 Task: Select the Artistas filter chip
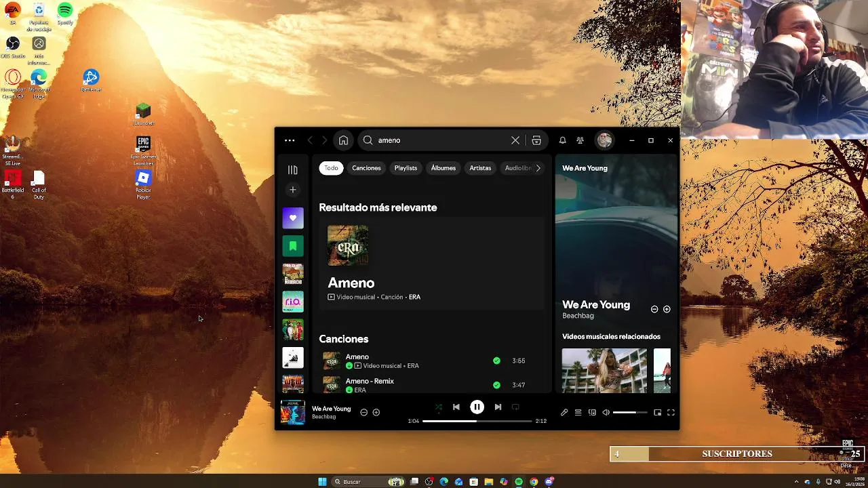(x=480, y=168)
